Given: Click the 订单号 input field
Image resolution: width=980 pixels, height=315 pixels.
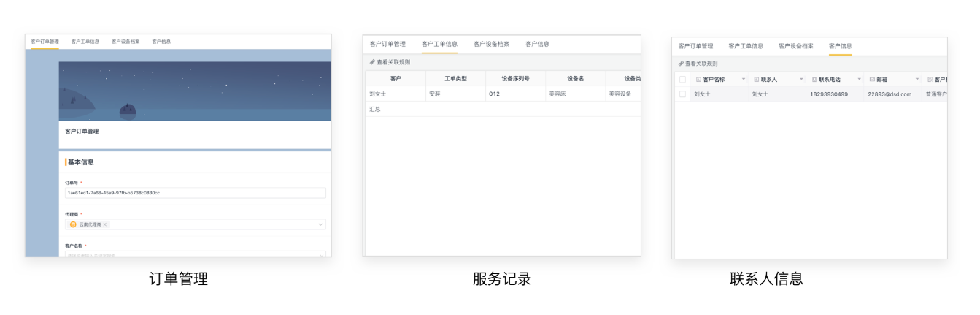Looking at the screenshot, I should [196, 193].
